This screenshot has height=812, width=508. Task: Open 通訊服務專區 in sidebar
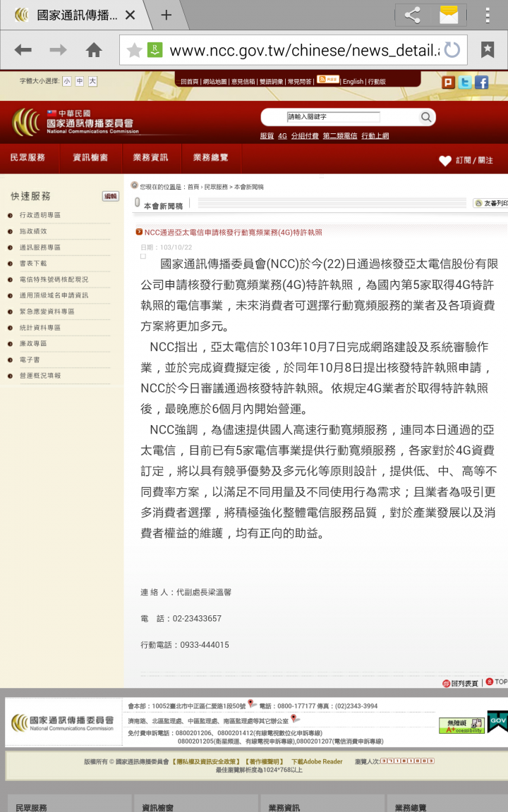[x=40, y=247]
